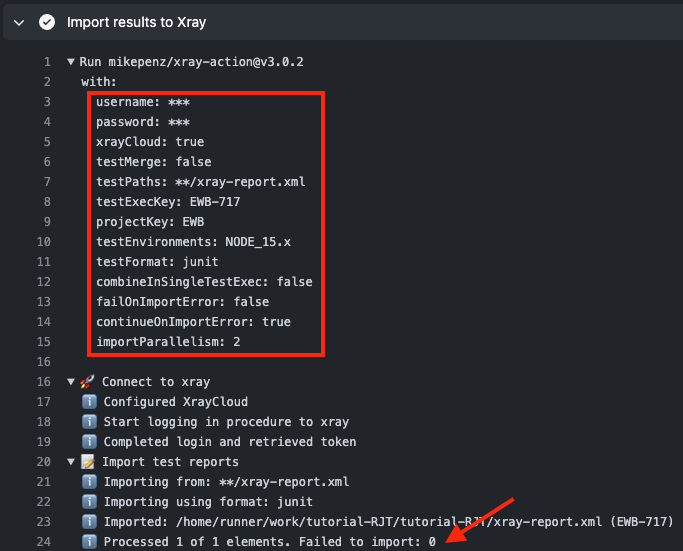The width and height of the screenshot is (683, 551).
Task: Select log line number 23
Action: coord(44,522)
